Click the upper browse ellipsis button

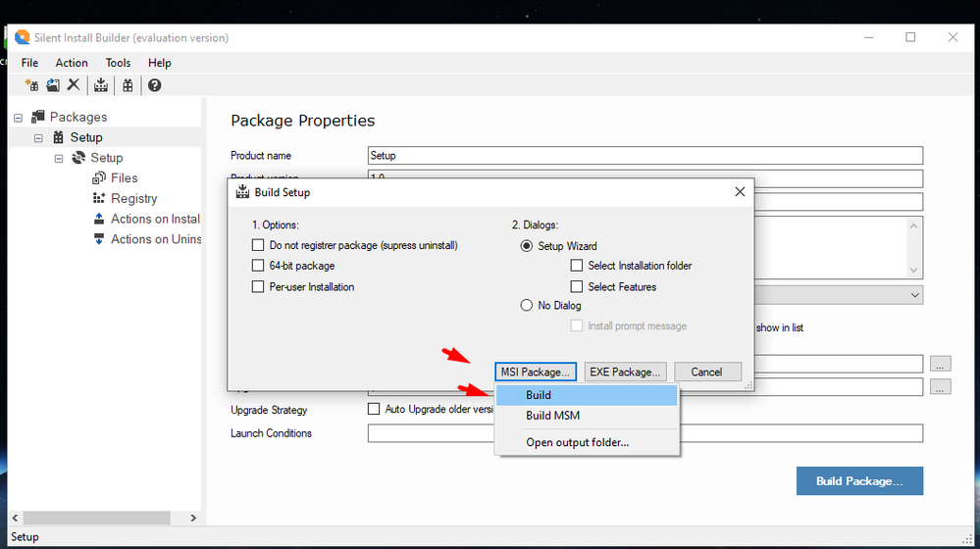click(940, 364)
